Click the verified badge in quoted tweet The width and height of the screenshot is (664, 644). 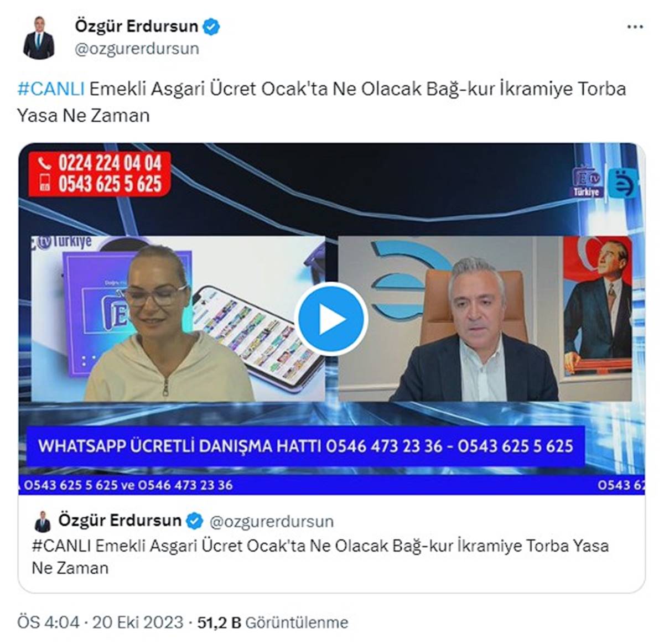(194, 521)
